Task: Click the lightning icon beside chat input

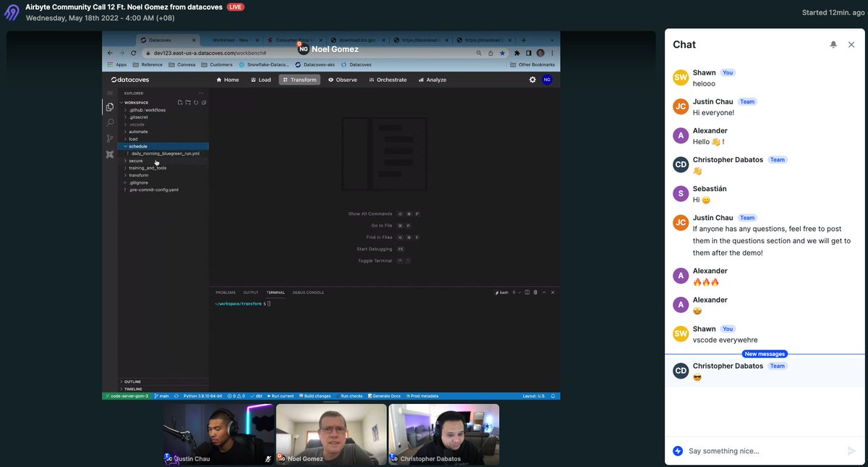Action: tap(678, 451)
